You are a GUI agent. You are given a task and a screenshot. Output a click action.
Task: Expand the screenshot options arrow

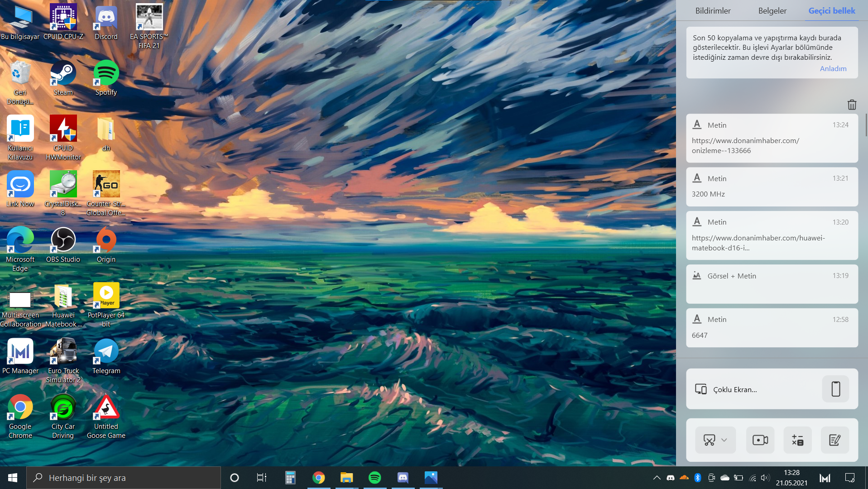(x=724, y=440)
